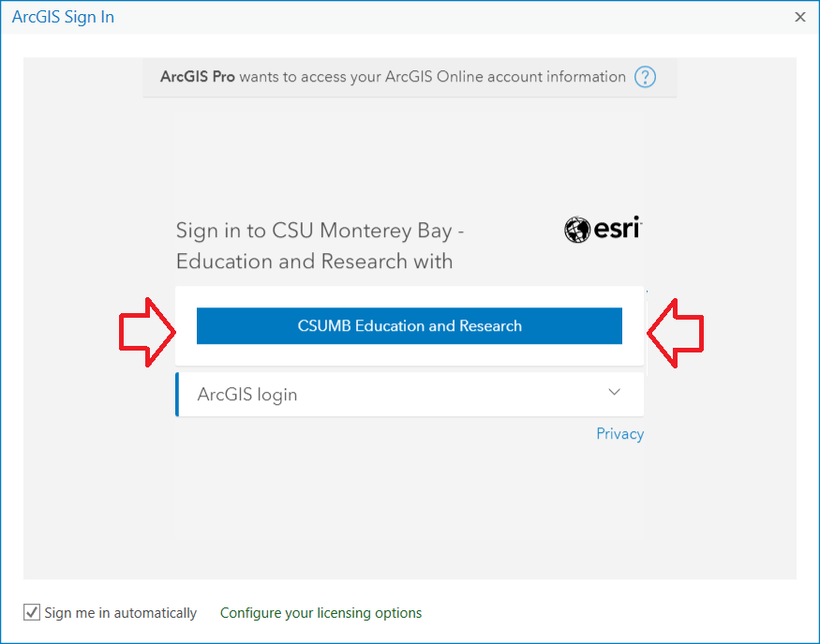Screen dimensions: 820x644
Task: Click the "Sign in to CSU Monterey Bay" heading
Action: pos(320,231)
